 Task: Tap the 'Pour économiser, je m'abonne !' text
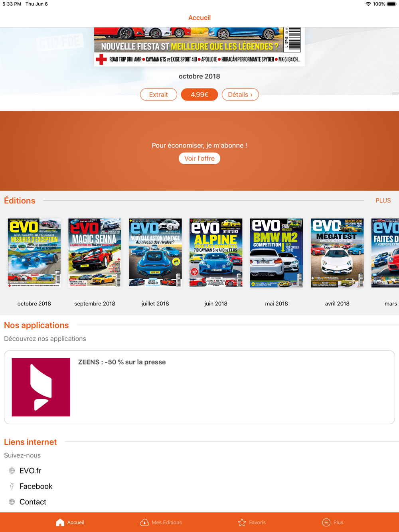pos(199,146)
